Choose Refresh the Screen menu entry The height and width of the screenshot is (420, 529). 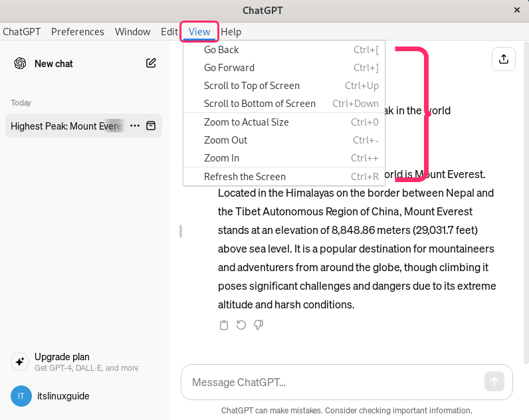pos(245,177)
